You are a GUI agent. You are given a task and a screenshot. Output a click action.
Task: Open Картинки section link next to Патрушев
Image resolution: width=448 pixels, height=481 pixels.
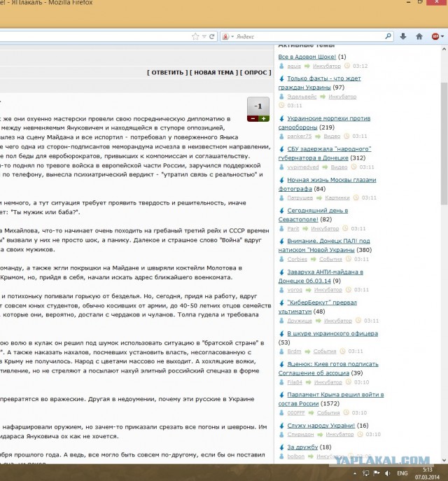[337, 198]
